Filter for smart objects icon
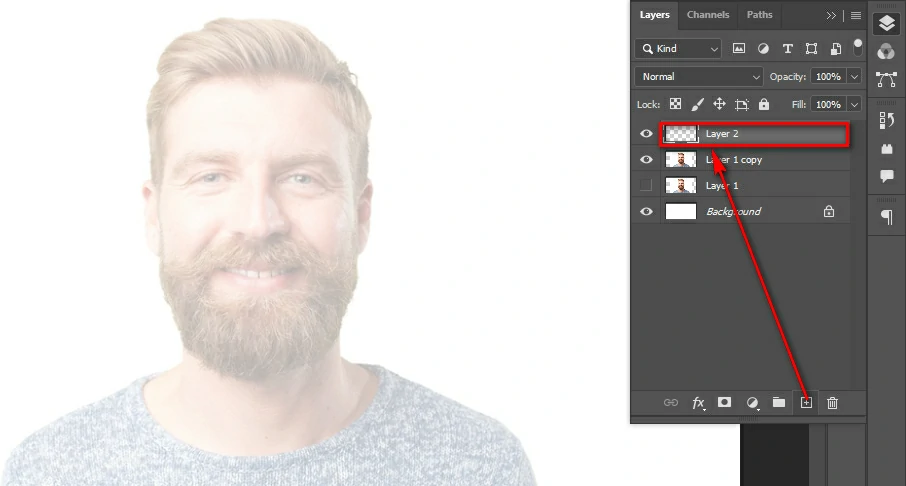This screenshot has width=906, height=486. click(x=836, y=49)
